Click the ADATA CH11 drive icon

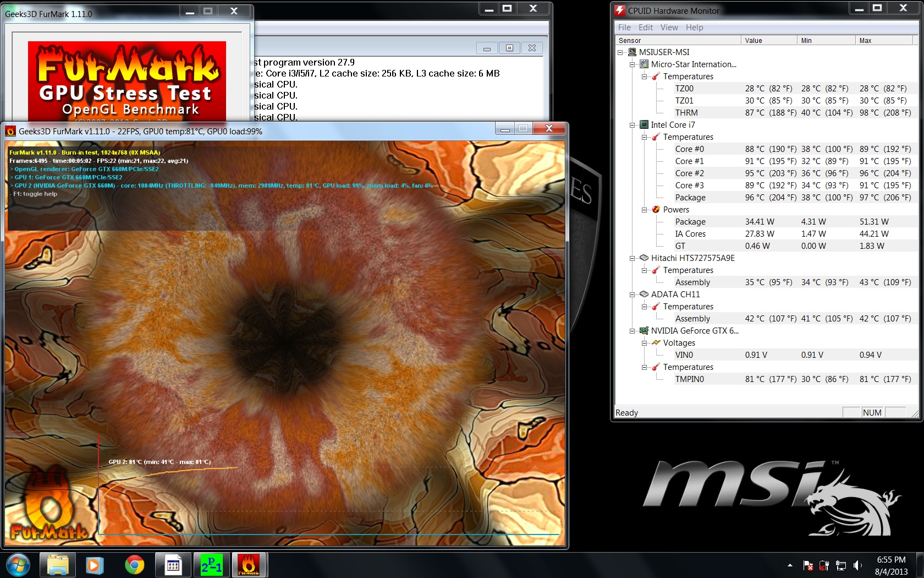pos(644,294)
